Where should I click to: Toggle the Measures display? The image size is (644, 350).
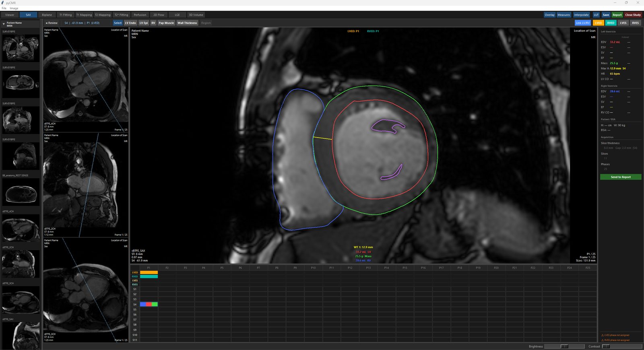pyautogui.click(x=564, y=15)
